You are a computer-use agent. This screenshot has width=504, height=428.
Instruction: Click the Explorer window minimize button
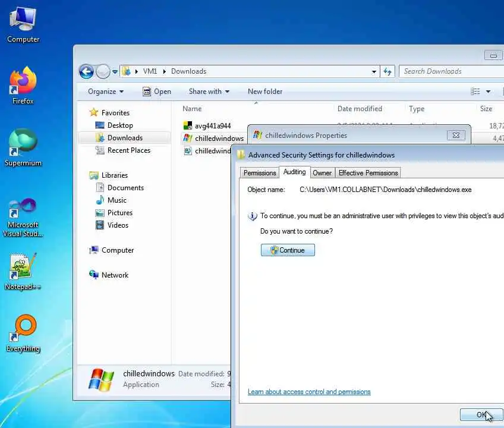(493, 55)
